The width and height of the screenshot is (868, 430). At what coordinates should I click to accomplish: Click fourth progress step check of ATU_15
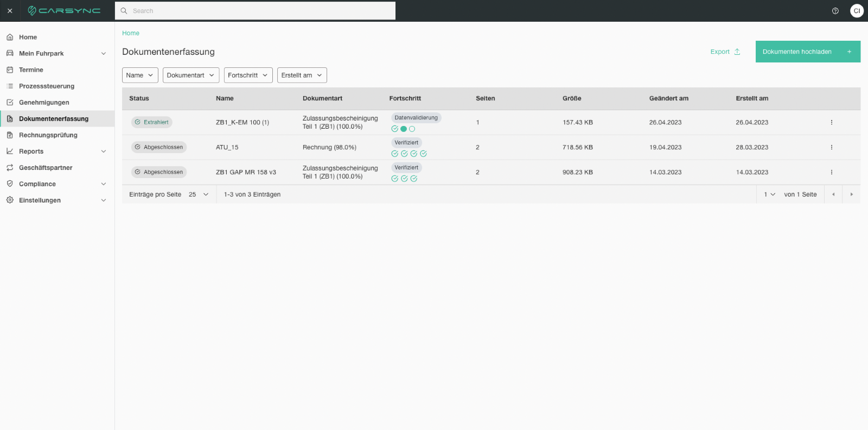click(423, 154)
